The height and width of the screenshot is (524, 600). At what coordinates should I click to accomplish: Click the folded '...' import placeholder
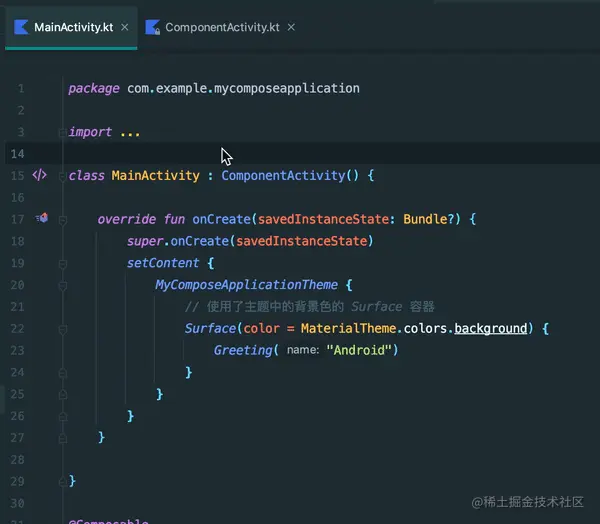tap(130, 133)
